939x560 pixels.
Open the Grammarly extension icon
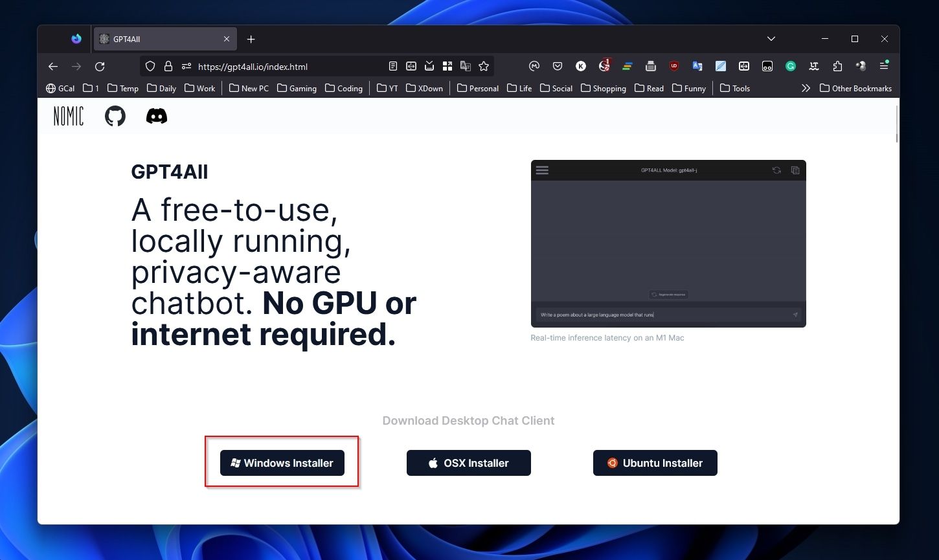click(791, 66)
